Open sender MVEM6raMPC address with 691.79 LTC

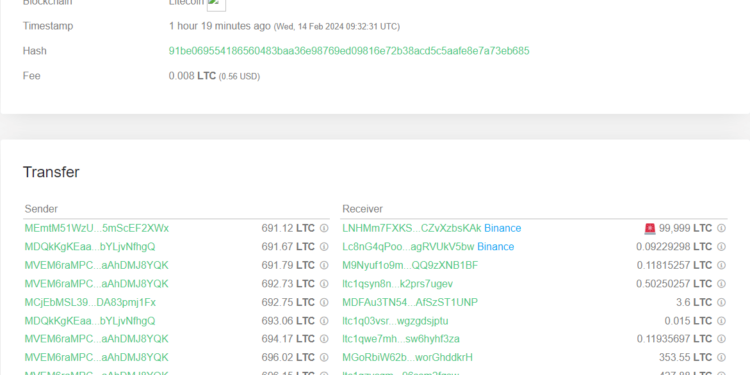[97, 265]
